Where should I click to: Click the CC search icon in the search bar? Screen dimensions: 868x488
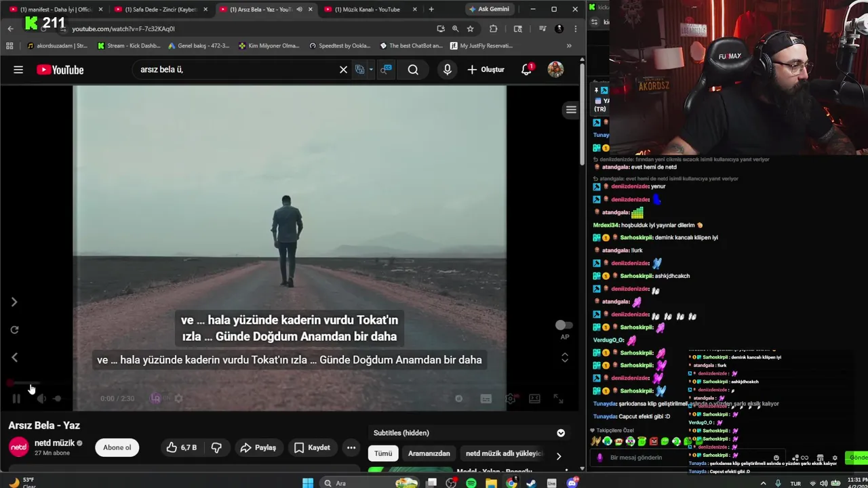(x=386, y=70)
